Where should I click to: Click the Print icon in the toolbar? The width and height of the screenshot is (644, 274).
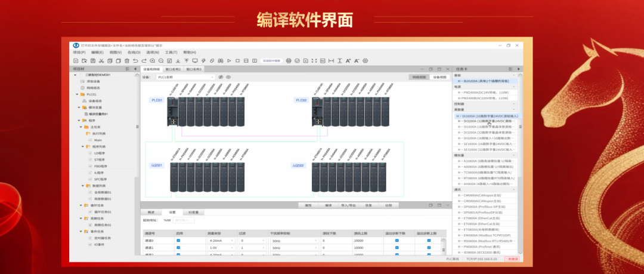[289, 61]
